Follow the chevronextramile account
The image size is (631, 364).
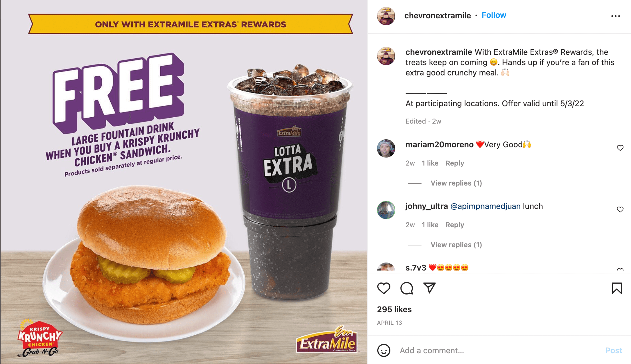pyautogui.click(x=494, y=15)
